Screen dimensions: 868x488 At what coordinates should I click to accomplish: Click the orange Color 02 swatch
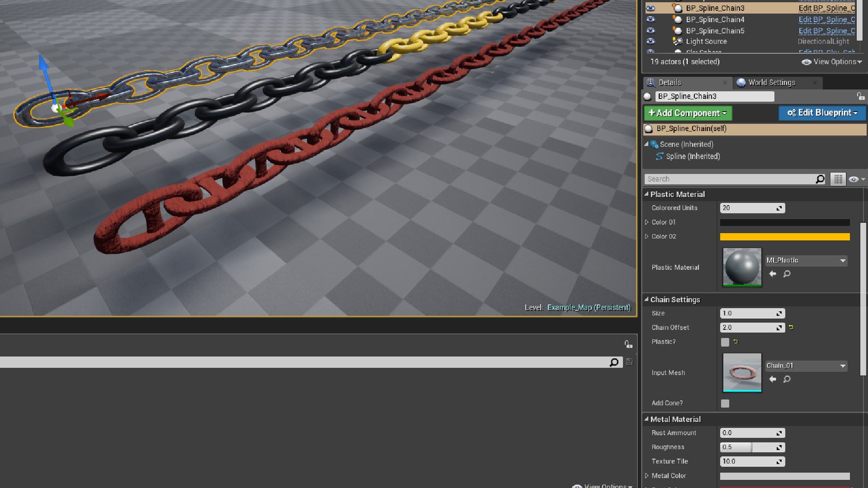785,237
